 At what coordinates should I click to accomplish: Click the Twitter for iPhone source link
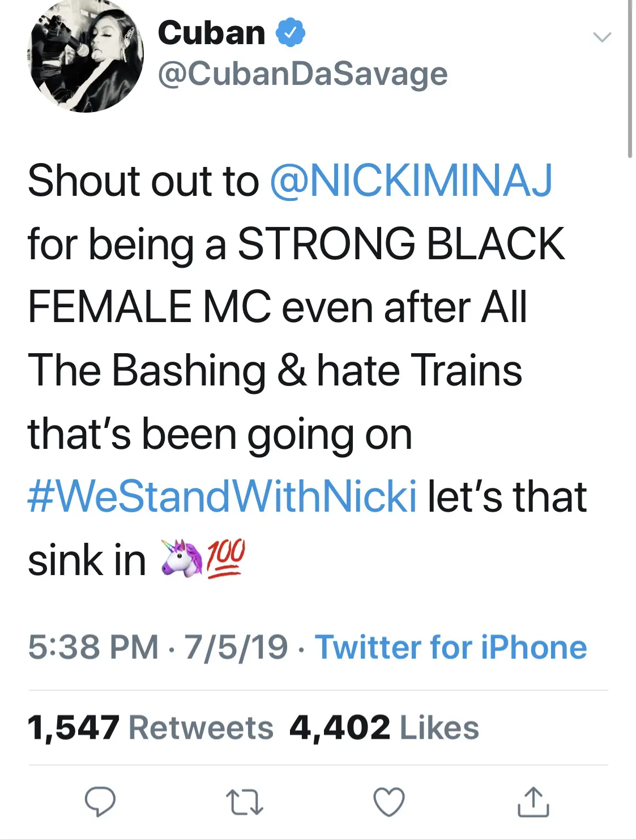[x=451, y=647]
